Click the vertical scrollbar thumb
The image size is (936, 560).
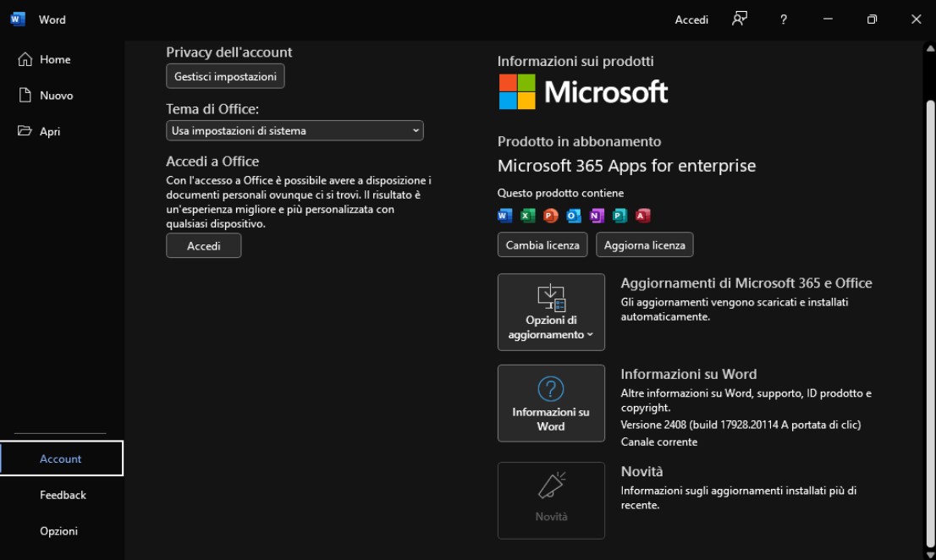[x=930, y=322]
